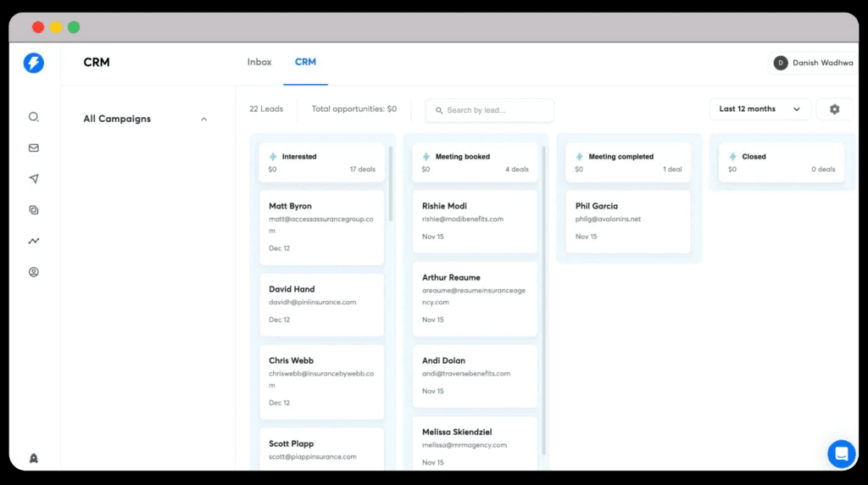Click the yellow minimize window button

click(x=56, y=27)
